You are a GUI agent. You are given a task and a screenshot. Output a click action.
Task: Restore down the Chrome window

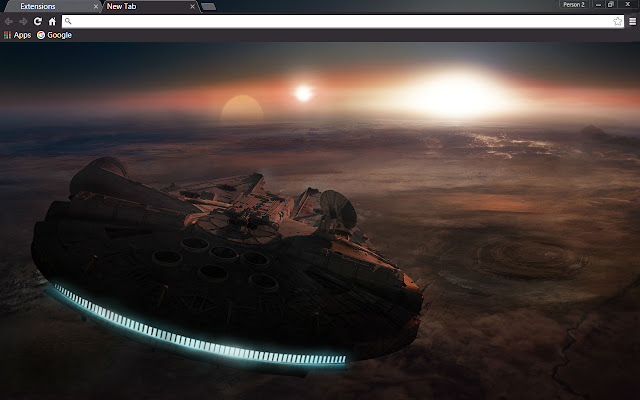point(611,4)
